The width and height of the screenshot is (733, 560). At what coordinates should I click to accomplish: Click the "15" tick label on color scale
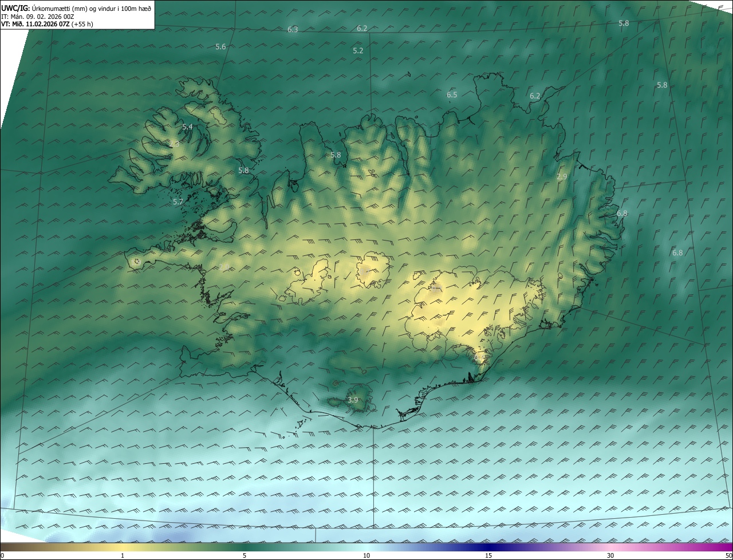coord(488,555)
